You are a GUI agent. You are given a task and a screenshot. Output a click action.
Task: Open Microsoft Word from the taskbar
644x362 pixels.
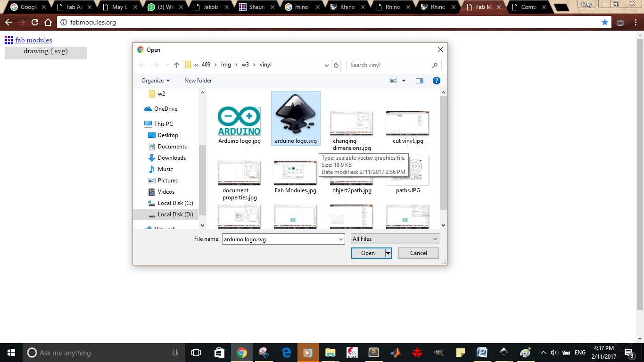coord(482,353)
